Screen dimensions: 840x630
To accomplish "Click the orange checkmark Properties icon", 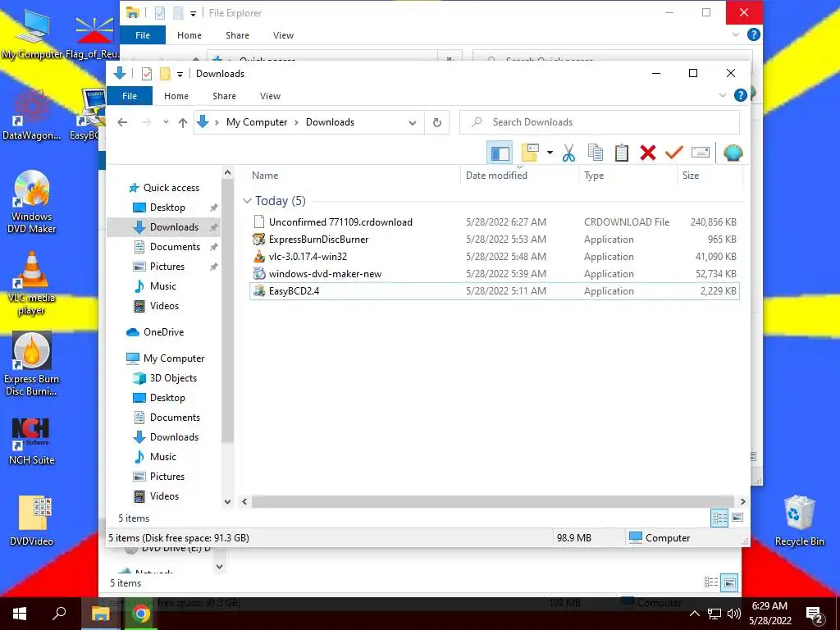I will pyautogui.click(x=674, y=153).
